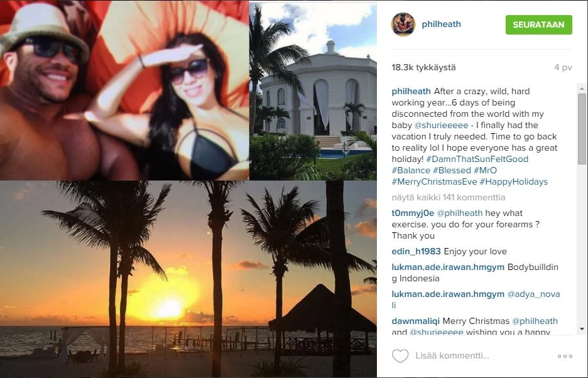Viewport: 588px width, 378px height.
Task: Open the philheath username at post header
Action: (441, 24)
